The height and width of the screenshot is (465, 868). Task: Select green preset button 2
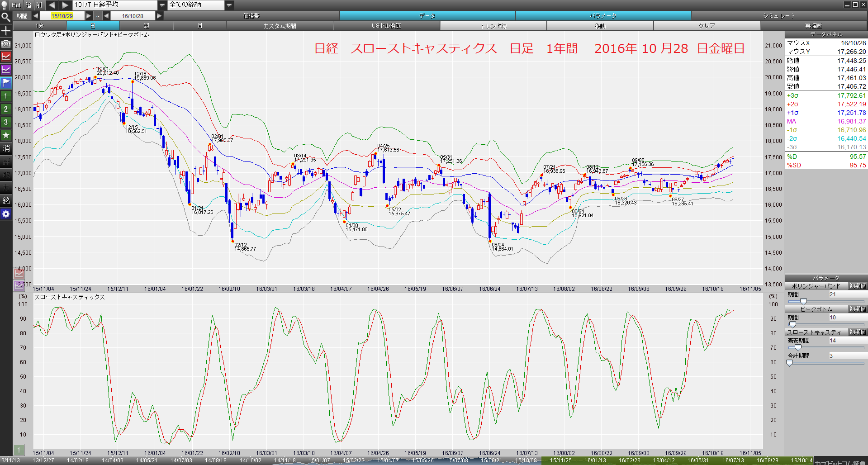coord(6,109)
